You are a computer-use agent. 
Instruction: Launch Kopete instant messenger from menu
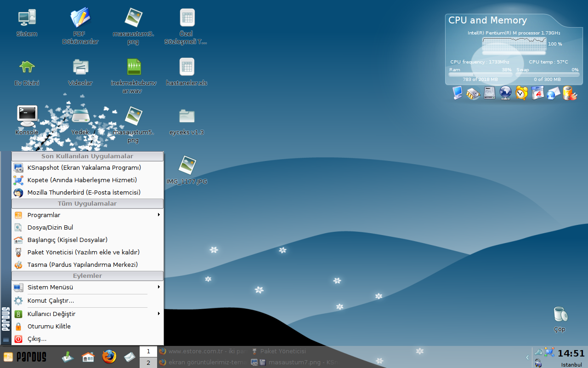pos(88,180)
